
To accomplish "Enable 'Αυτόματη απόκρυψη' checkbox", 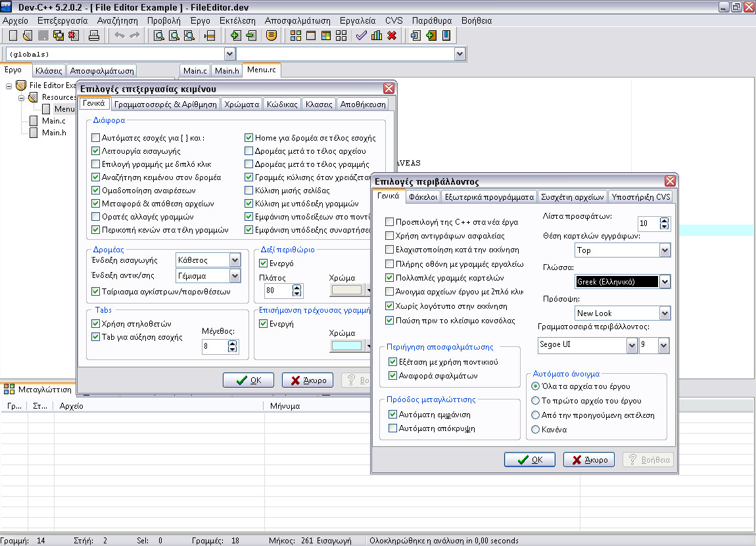I will click(x=393, y=428).
